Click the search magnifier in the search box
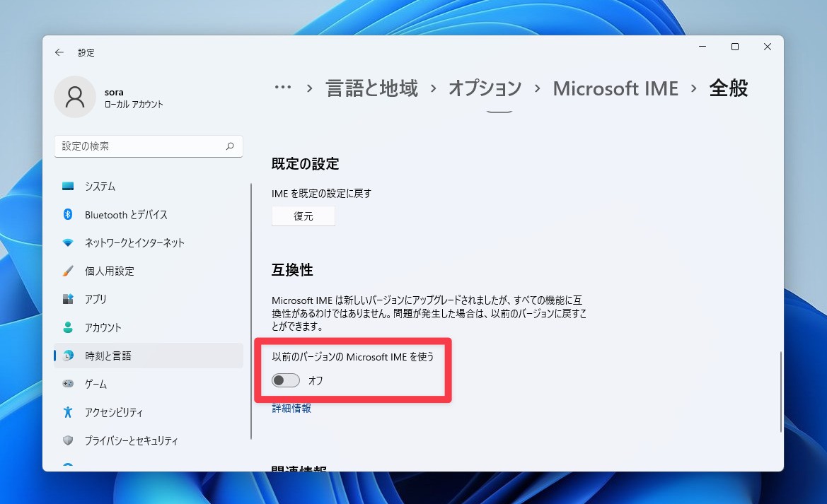The image size is (827, 504). 229,146
